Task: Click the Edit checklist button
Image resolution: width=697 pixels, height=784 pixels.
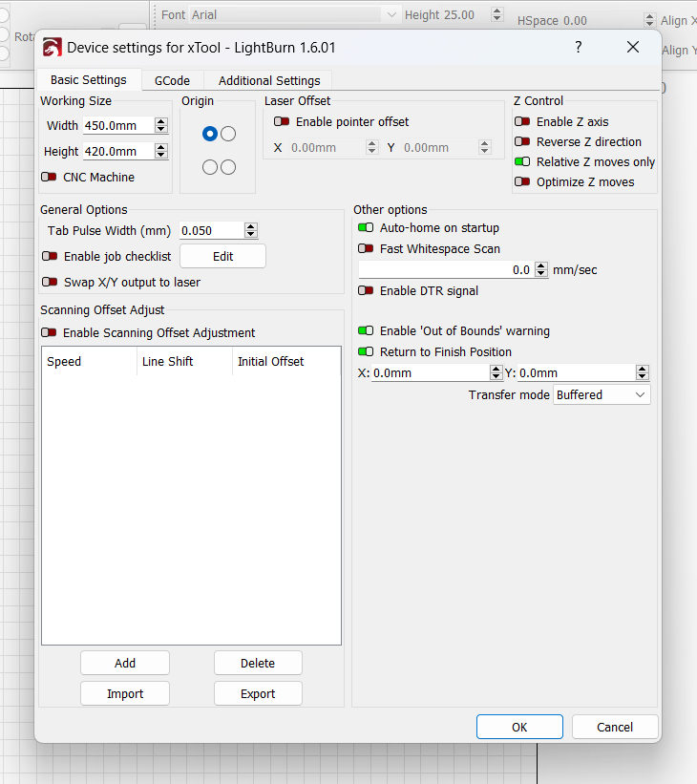Action: [223, 257]
